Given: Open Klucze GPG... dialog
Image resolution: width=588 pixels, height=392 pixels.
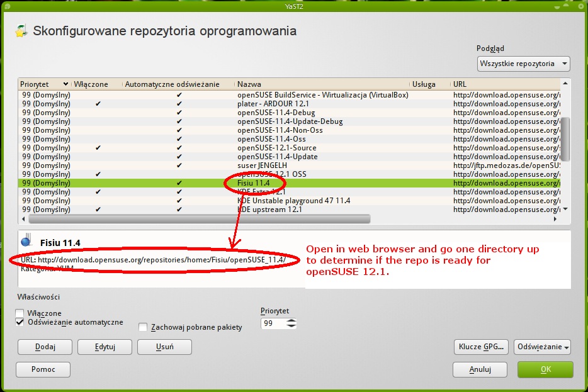Looking at the screenshot, I should click(x=481, y=347).
